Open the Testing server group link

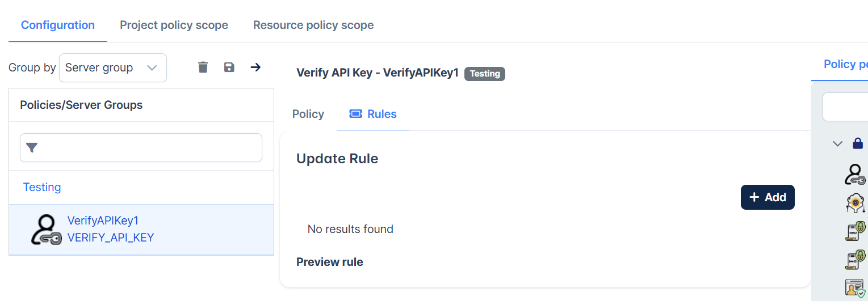pyautogui.click(x=42, y=187)
